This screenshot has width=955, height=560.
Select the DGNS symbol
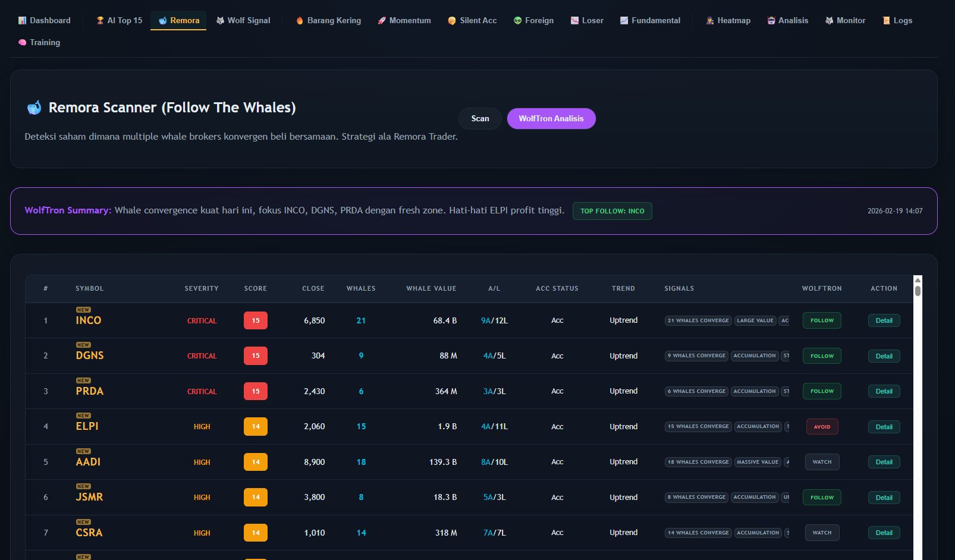(90, 355)
